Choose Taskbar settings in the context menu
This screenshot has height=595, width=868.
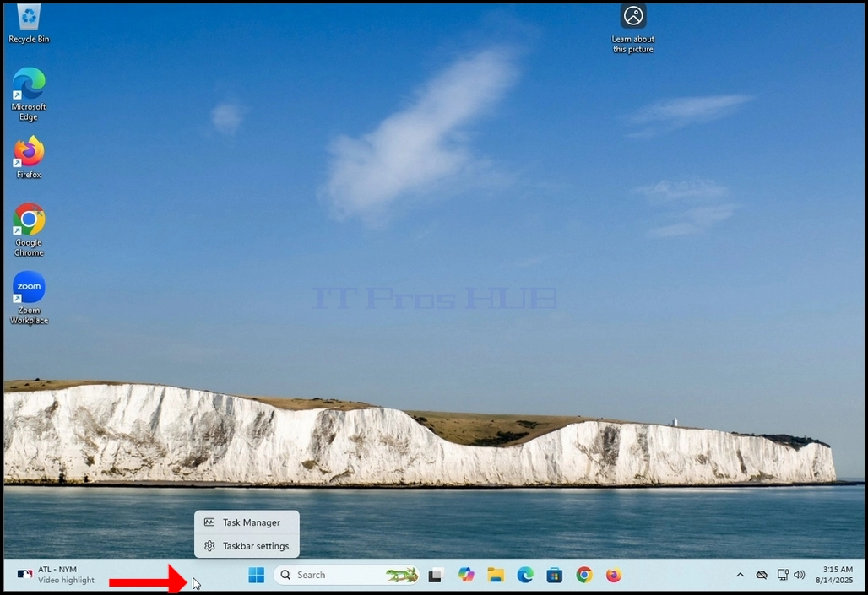coord(247,546)
